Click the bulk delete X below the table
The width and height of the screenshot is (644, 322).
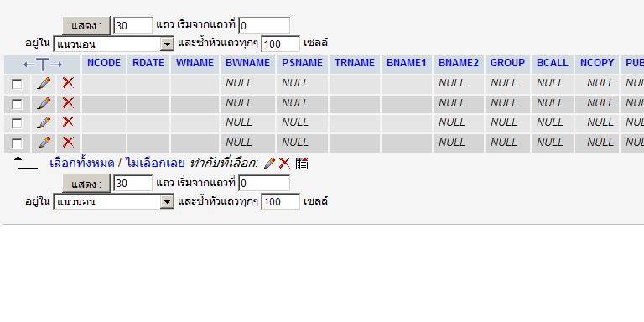pyautogui.click(x=284, y=164)
